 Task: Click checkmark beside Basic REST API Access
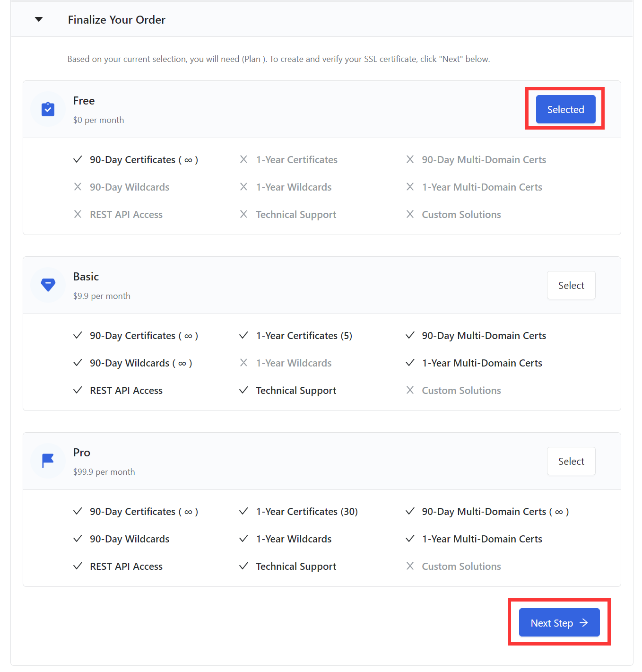tap(78, 390)
